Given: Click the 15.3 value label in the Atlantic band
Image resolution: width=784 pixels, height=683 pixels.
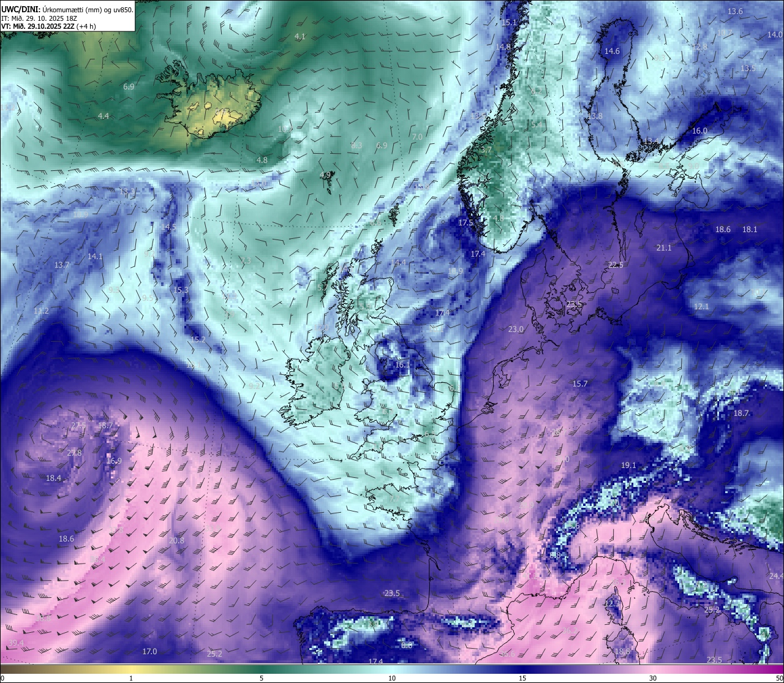Looking at the screenshot, I should coord(181,290).
